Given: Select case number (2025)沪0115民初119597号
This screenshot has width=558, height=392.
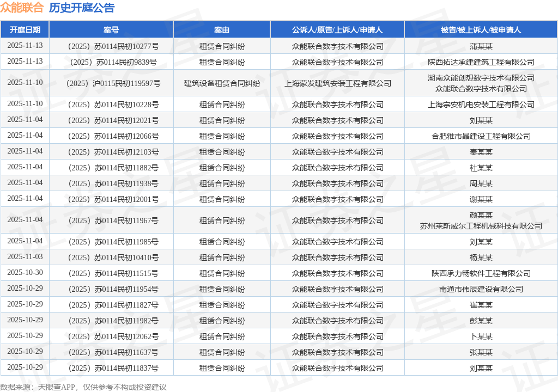Looking at the screenshot, I should 113,83.
